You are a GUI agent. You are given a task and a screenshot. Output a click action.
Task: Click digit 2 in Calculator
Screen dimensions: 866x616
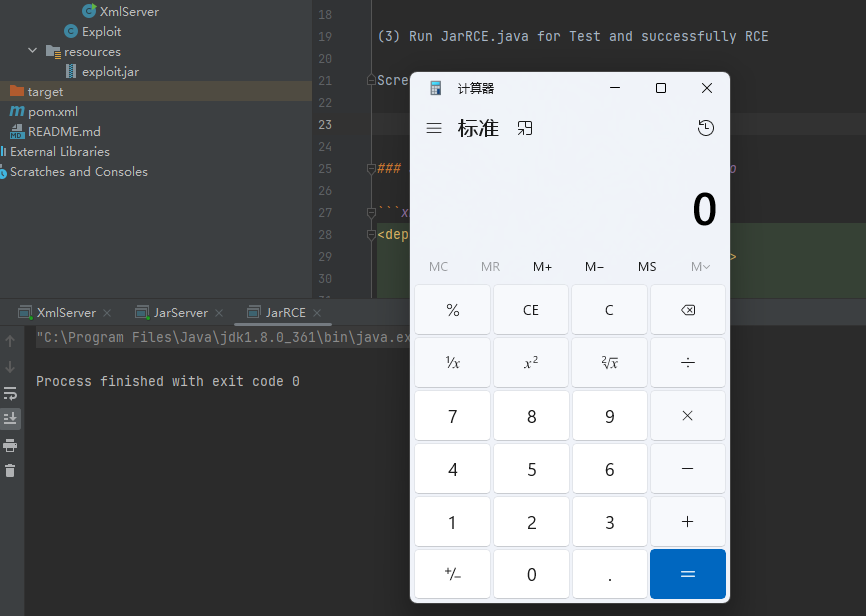point(531,522)
